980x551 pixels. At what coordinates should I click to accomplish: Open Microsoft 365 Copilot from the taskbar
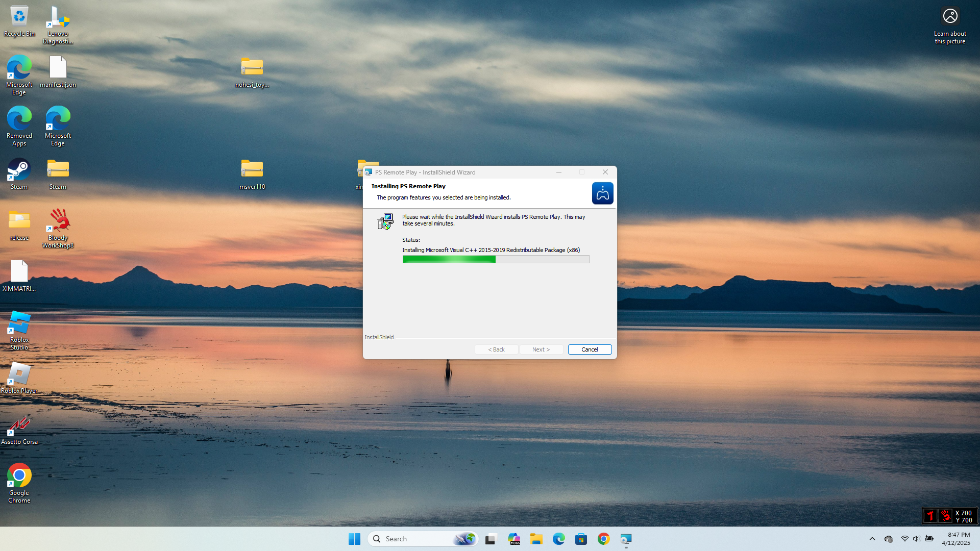514,539
